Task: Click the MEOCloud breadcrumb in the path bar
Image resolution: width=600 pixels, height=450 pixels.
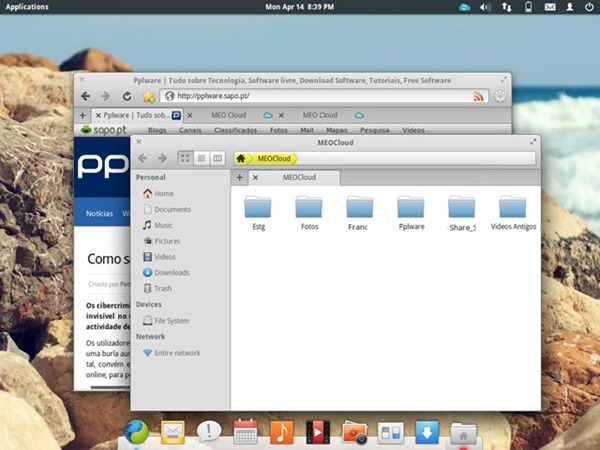Action: [x=274, y=158]
